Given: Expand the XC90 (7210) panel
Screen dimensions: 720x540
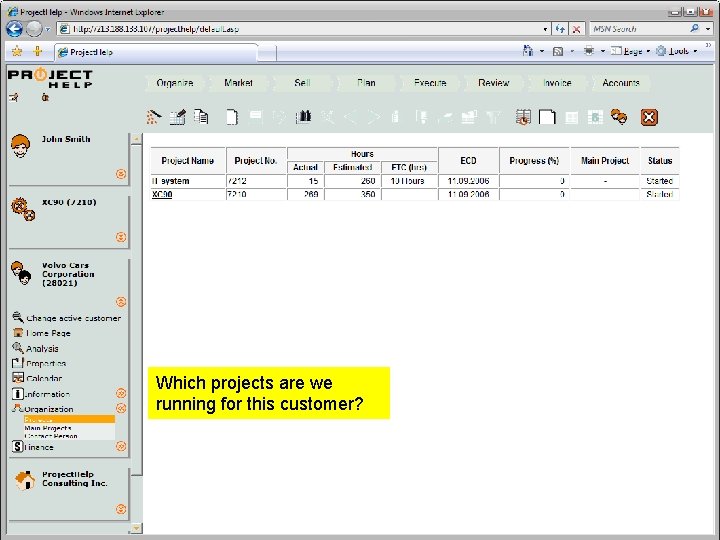Looking at the screenshot, I should tap(121, 237).
